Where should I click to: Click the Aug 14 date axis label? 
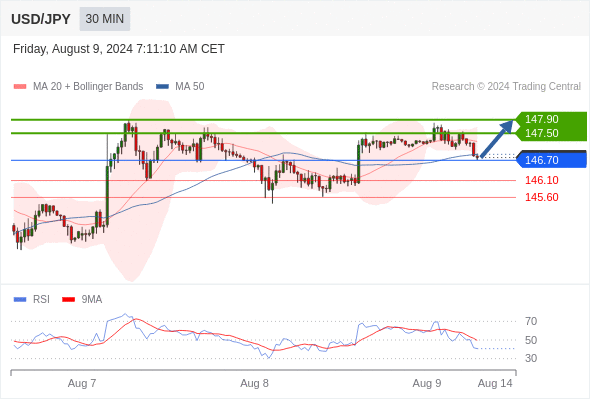(x=495, y=383)
